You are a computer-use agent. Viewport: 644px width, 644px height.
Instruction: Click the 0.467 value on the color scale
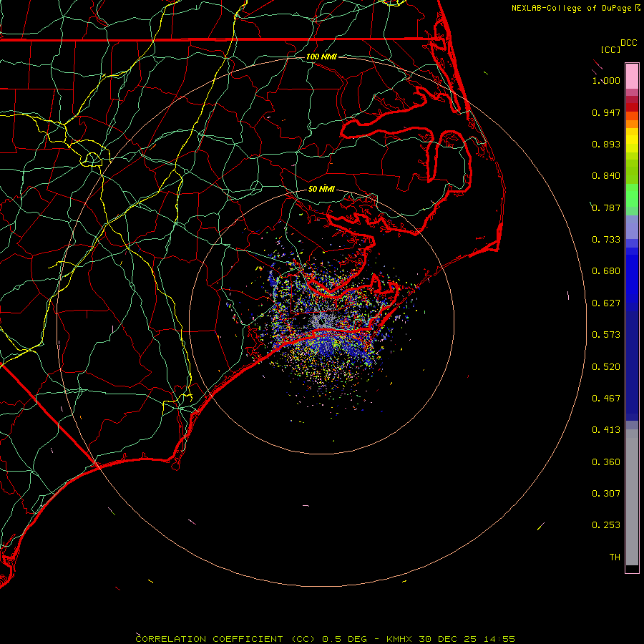[x=606, y=399]
